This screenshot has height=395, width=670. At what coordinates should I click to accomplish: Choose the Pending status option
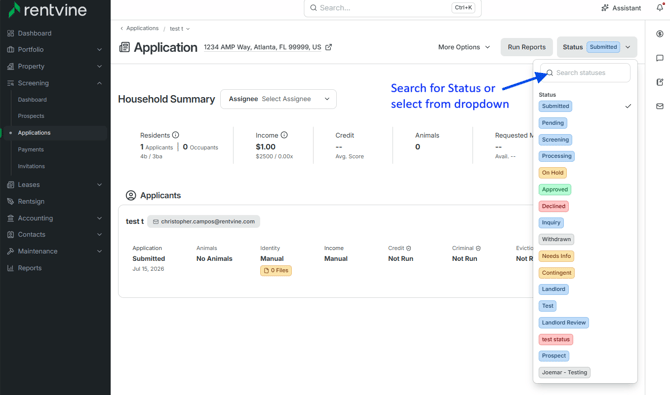(x=553, y=123)
